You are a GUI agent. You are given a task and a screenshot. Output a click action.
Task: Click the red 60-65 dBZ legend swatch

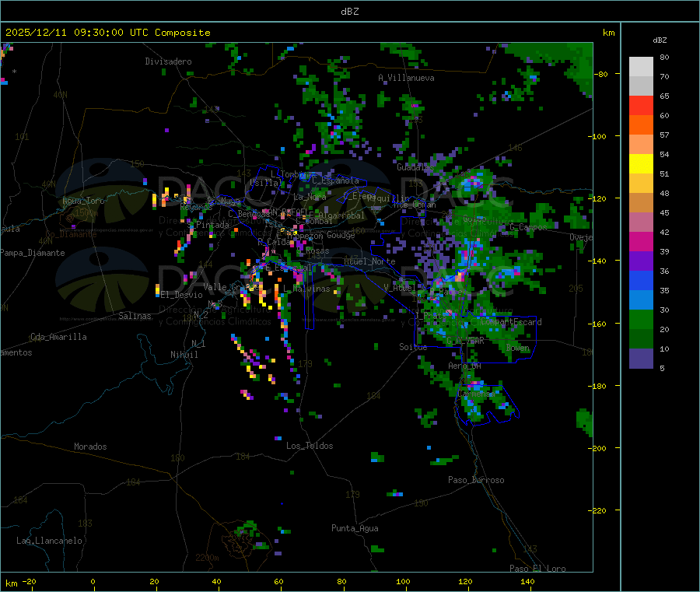[x=641, y=105]
